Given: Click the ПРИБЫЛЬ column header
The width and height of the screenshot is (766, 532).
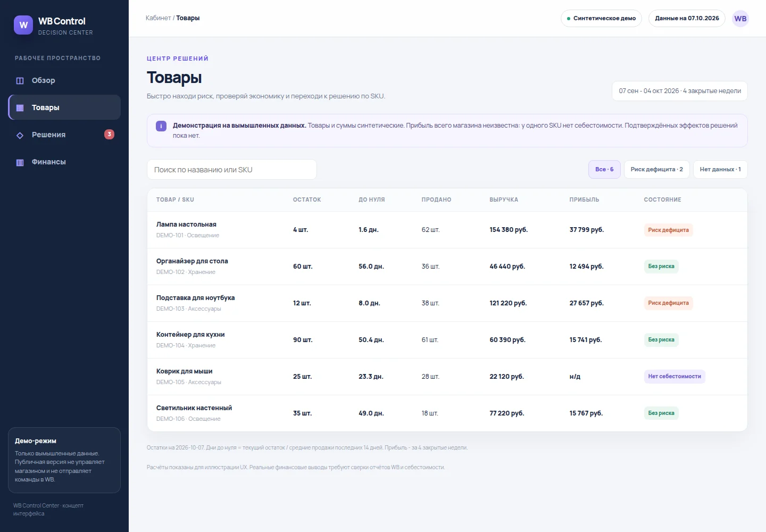Looking at the screenshot, I should pos(584,199).
